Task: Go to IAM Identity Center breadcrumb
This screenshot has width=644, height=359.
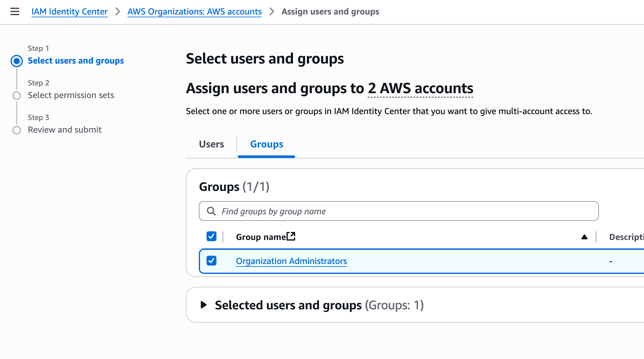Action: tap(69, 12)
